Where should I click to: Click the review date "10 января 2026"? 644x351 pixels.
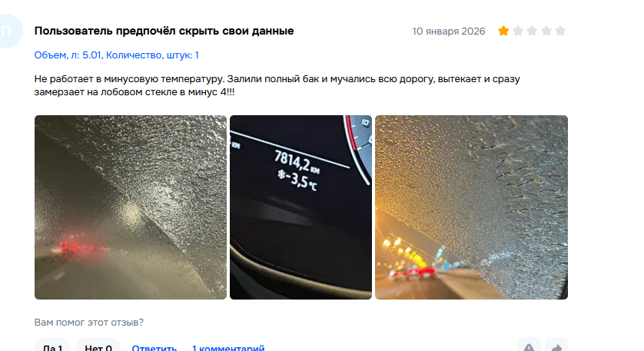click(449, 31)
